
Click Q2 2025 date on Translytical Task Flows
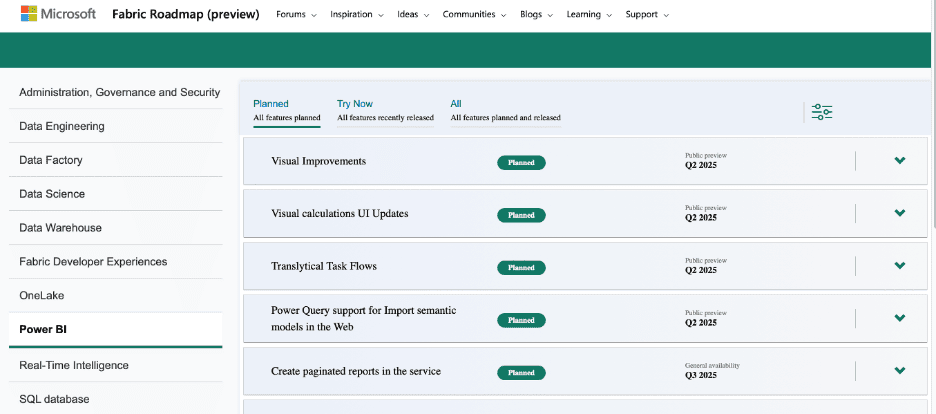click(x=701, y=270)
